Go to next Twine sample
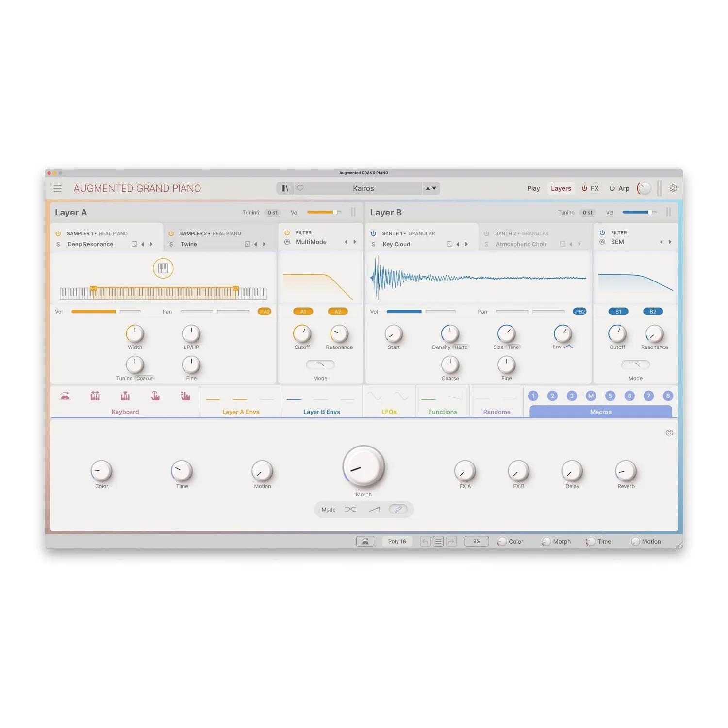 click(x=264, y=244)
